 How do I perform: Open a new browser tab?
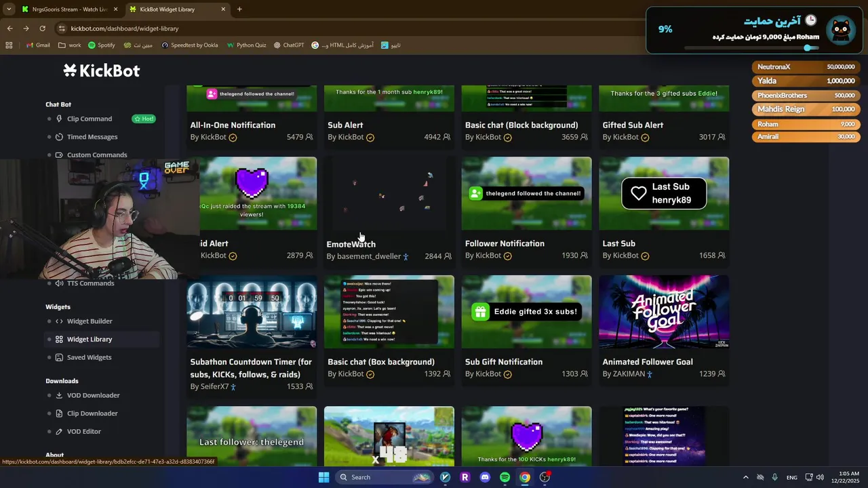pos(239,9)
